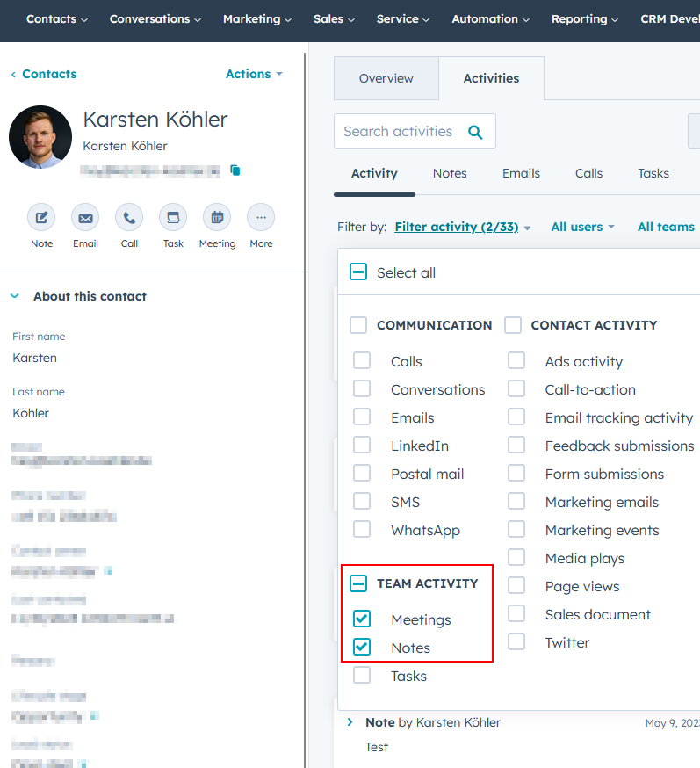This screenshot has width=700, height=768.
Task: Open the More actions ellipsis icon
Action: click(261, 217)
